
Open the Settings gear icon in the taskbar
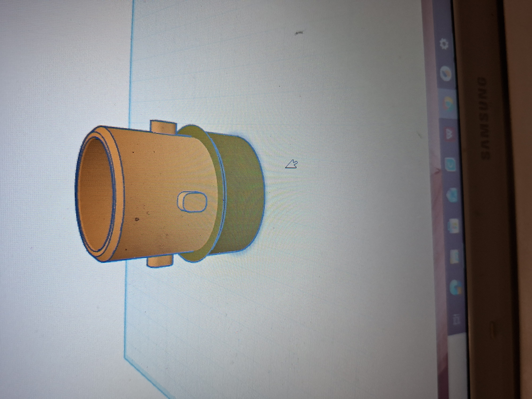[444, 44]
